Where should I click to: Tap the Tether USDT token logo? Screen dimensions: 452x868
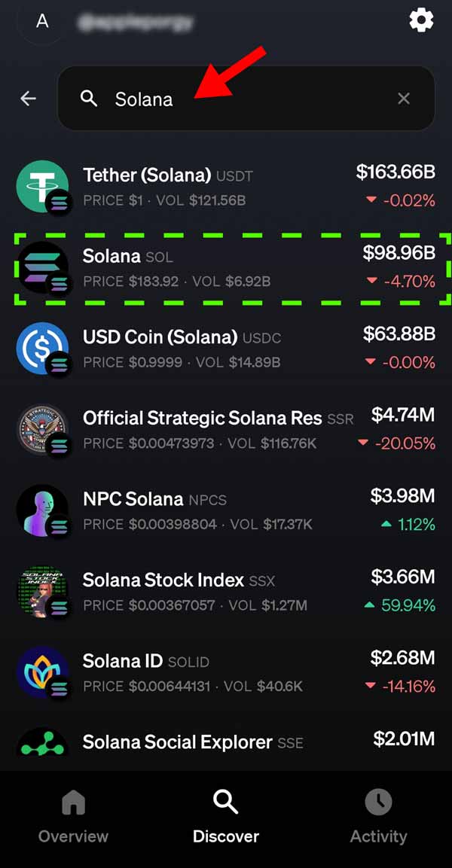coord(43,187)
